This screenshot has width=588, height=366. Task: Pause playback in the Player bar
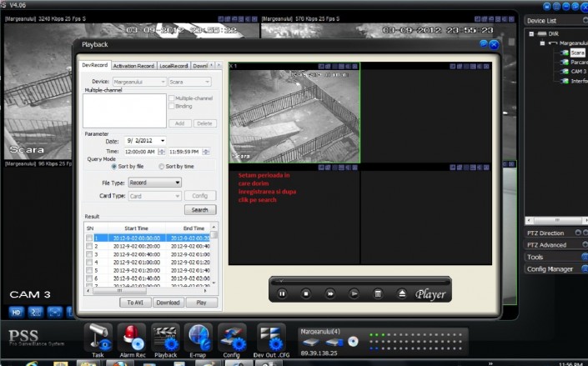coord(283,293)
